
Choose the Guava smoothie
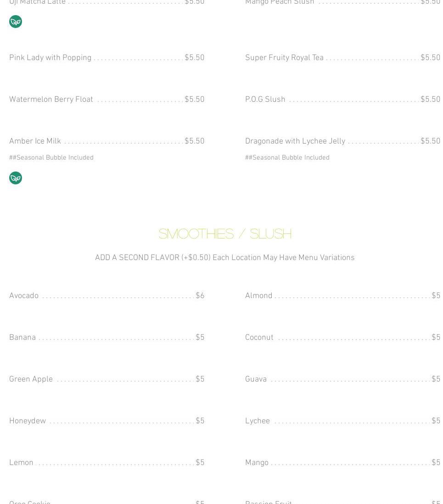pos(256,379)
